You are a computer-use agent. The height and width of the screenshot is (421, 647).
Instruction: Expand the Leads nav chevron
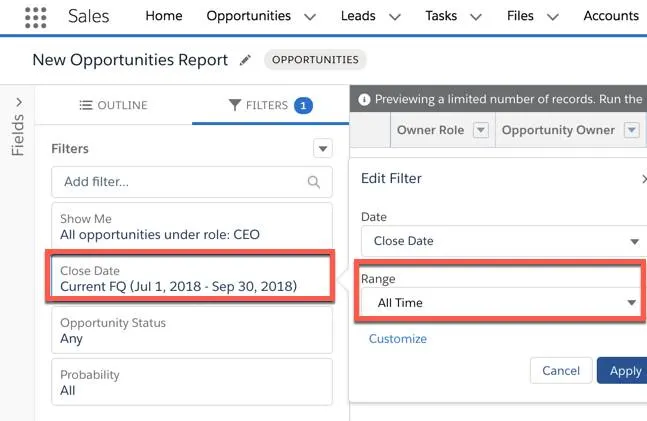click(395, 17)
